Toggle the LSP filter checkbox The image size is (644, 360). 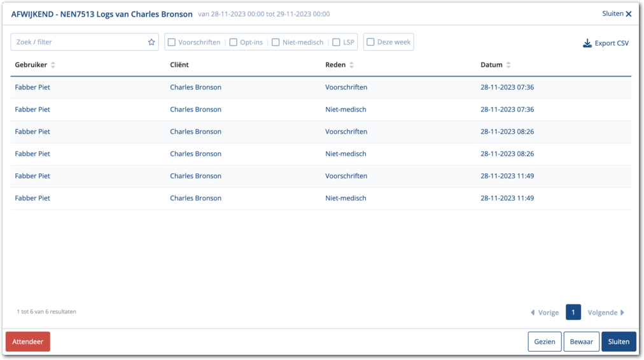337,43
